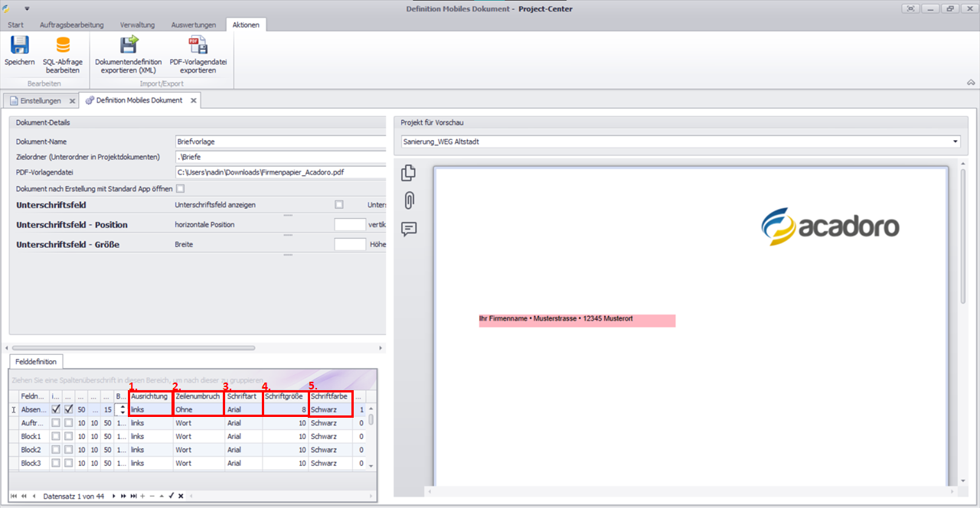Open the Projekt für Vorschau dropdown

955,142
